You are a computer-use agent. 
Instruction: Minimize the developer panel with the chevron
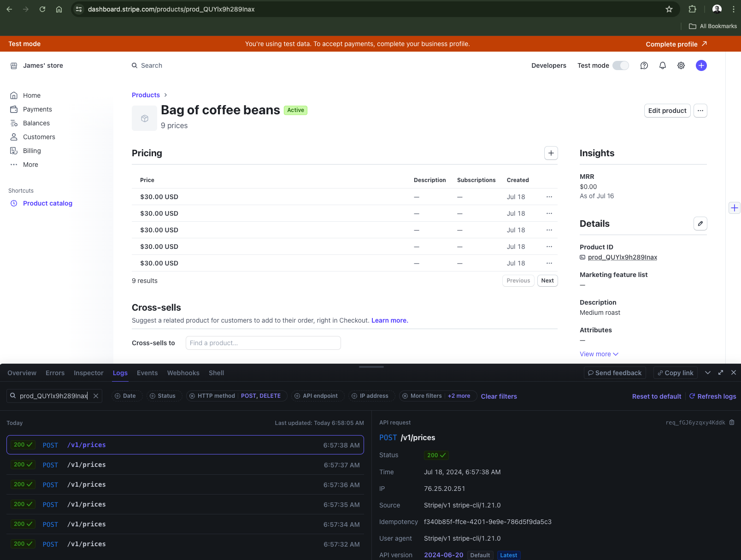pyautogui.click(x=708, y=373)
